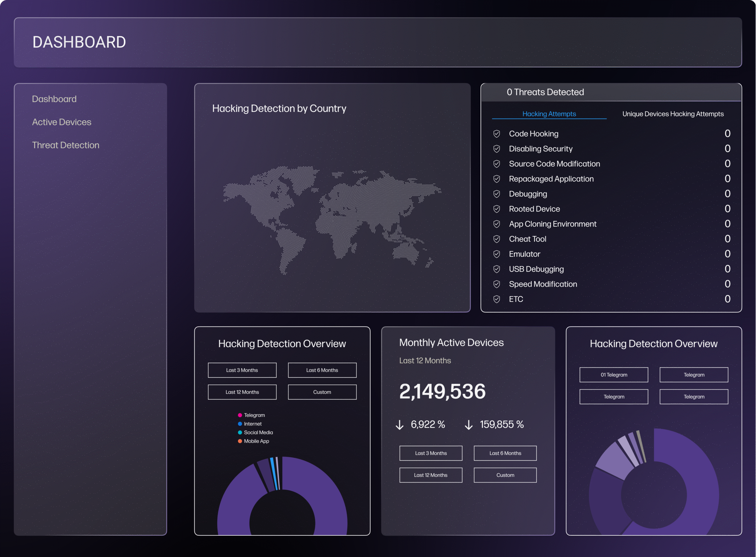Click the Speed Modification label
The height and width of the screenshot is (557, 756).
(x=543, y=284)
